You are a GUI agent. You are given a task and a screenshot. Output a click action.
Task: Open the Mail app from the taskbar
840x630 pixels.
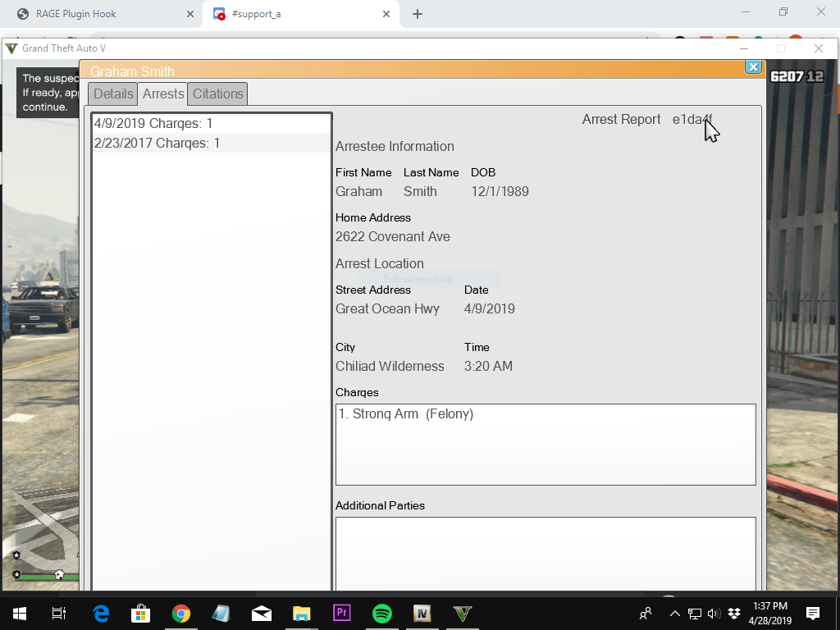(262, 614)
